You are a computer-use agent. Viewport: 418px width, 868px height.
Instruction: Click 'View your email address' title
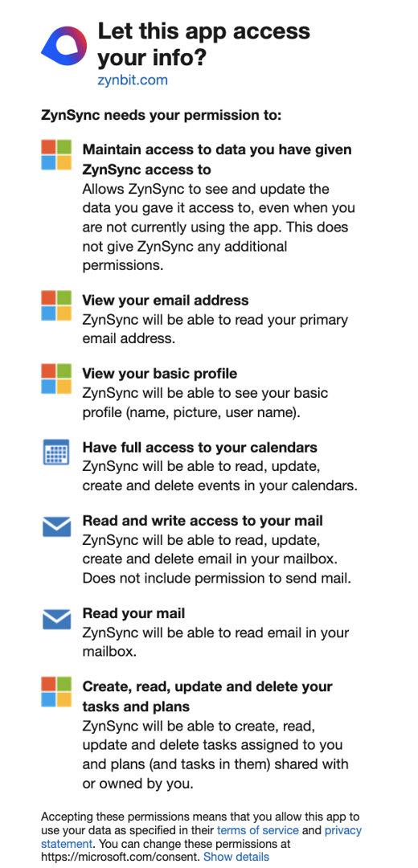click(x=166, y=300)
